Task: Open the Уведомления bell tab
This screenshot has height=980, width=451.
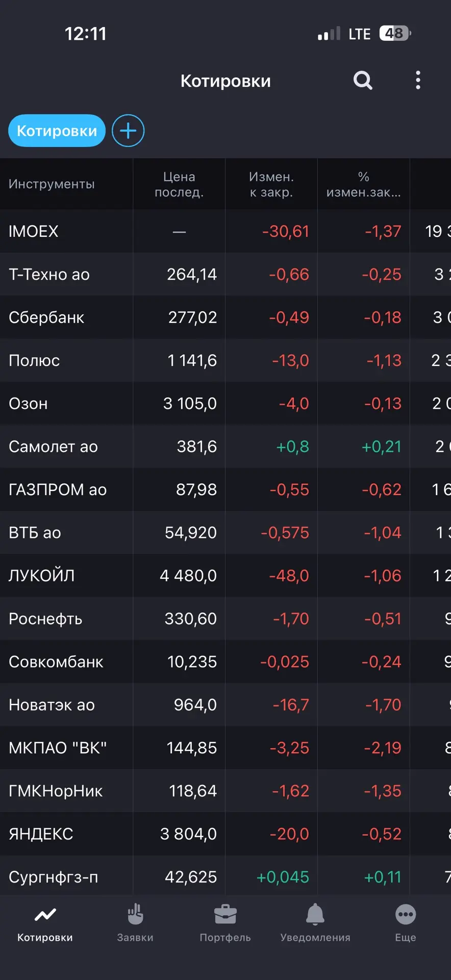Action: click(x=315, y=923)
